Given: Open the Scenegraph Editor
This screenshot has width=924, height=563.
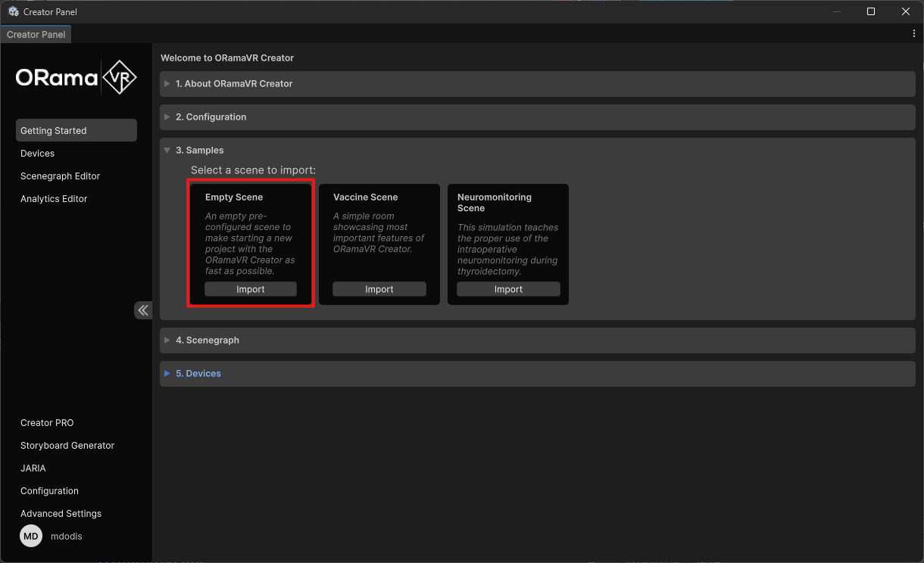Looking at the screenshot, I should tap(76, 176).
